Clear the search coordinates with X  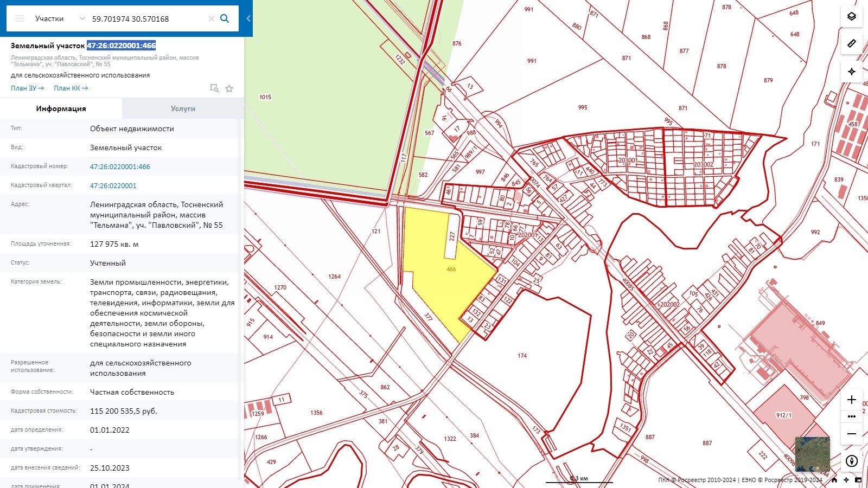[x=212, y=18]
